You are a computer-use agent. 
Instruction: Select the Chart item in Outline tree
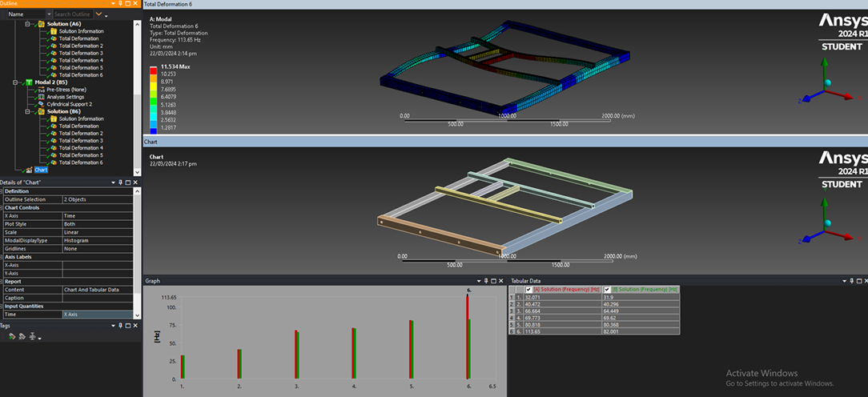[x=41, y=170]
